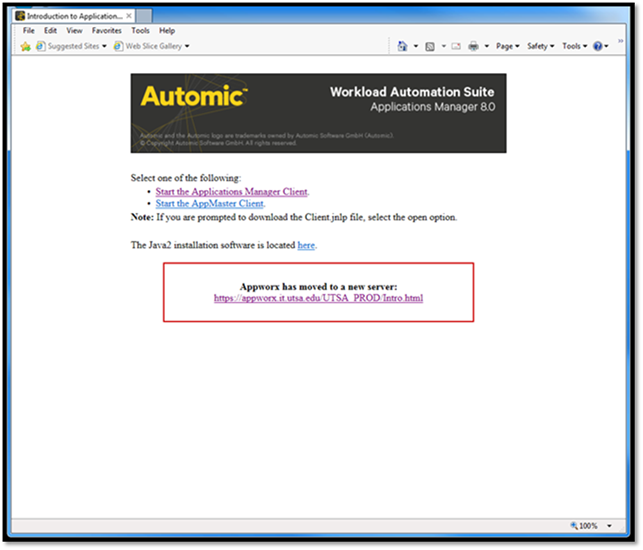Click the Favorites star icon
The height and width of the screenshot is (550, 643).
pyautogui.click(x=25, y=46)
